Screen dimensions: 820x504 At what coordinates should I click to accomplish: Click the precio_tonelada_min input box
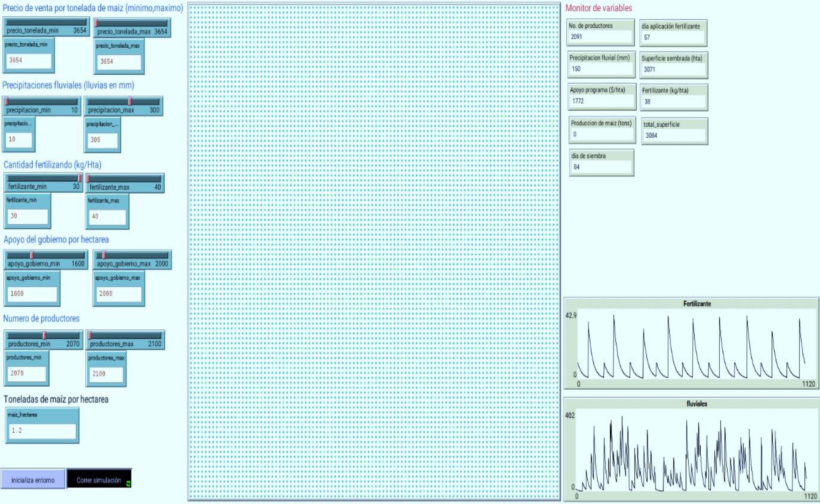click(x=28, y=60)
